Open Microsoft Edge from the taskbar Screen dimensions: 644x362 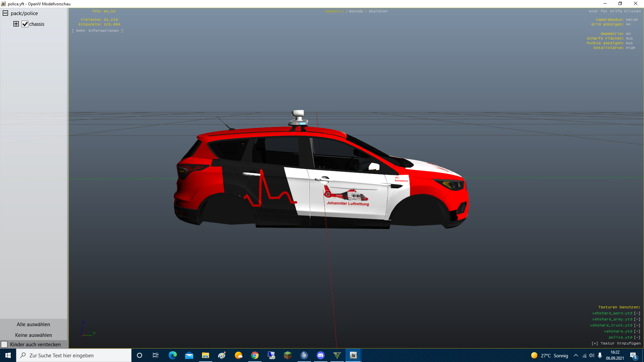point(173,355)
